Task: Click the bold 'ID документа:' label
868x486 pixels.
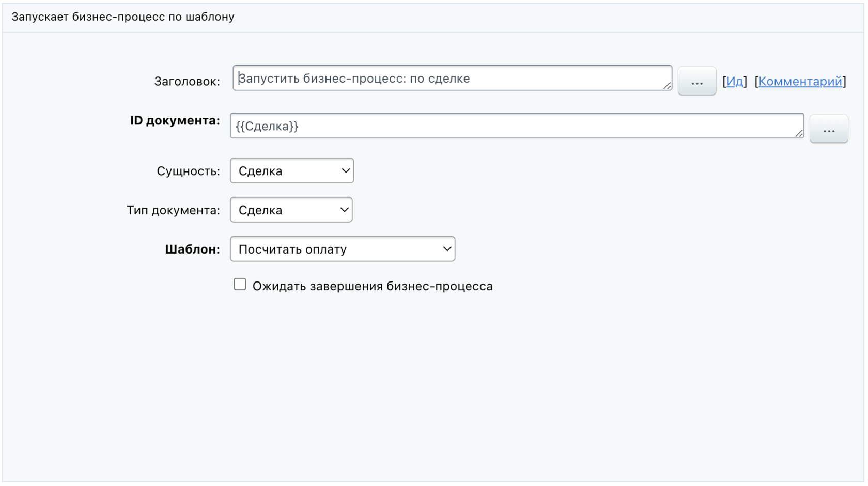Action: (175, 121)
